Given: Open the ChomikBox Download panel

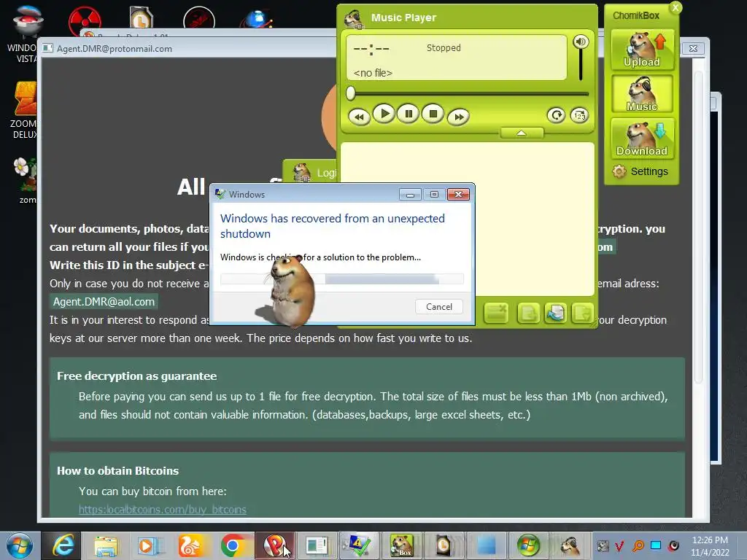Looking at the screenshot, I should [x=642, y=138].
